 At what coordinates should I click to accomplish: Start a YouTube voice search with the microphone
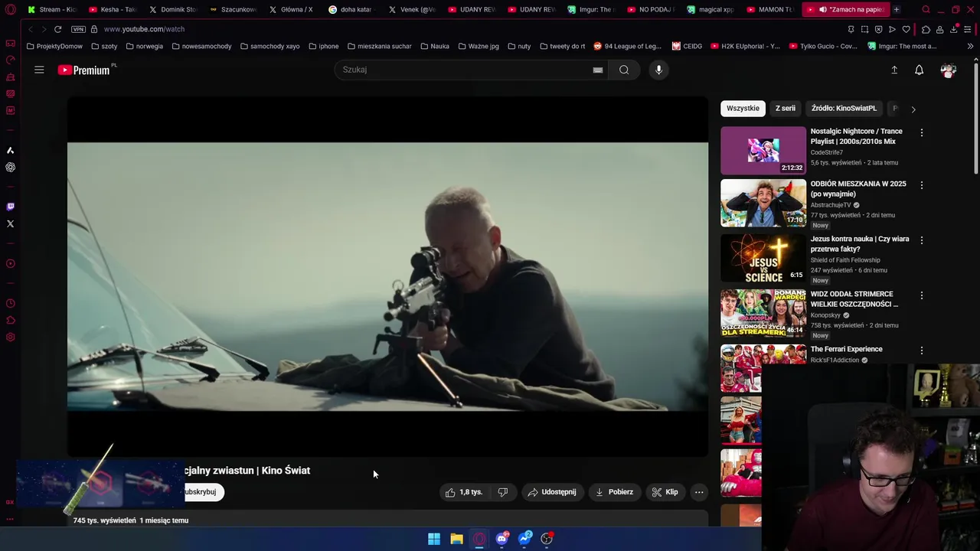(x=658, y=70)
